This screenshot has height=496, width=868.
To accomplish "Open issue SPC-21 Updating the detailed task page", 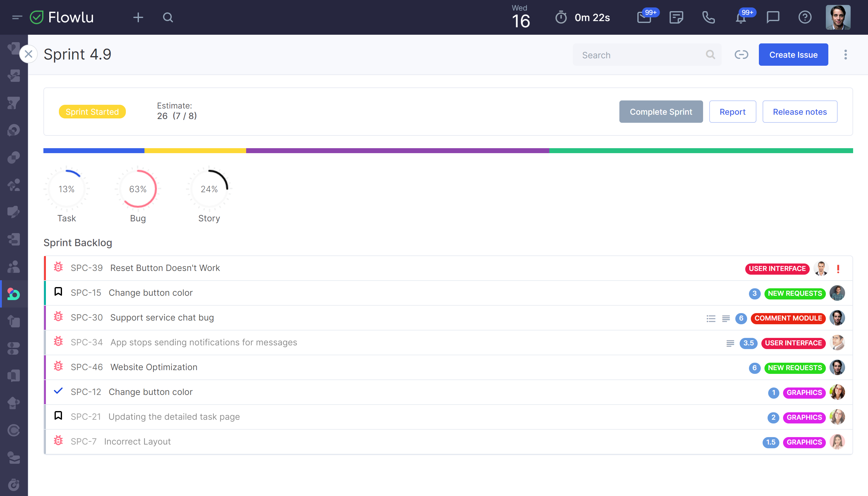I will coord(448,417).
